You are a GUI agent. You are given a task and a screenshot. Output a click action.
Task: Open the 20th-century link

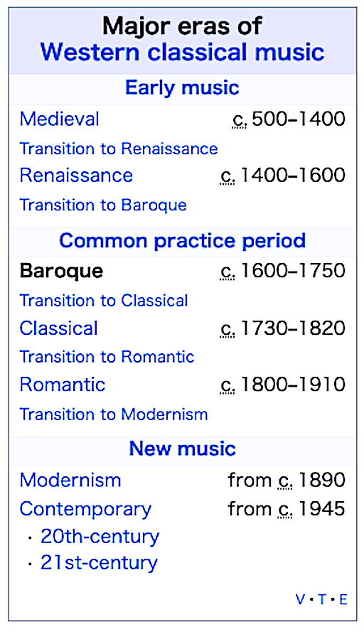pos(100,537)
